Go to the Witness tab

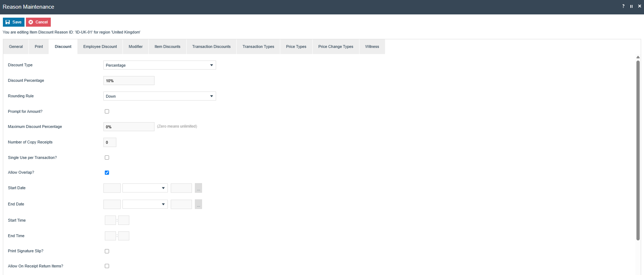[372, 46]
